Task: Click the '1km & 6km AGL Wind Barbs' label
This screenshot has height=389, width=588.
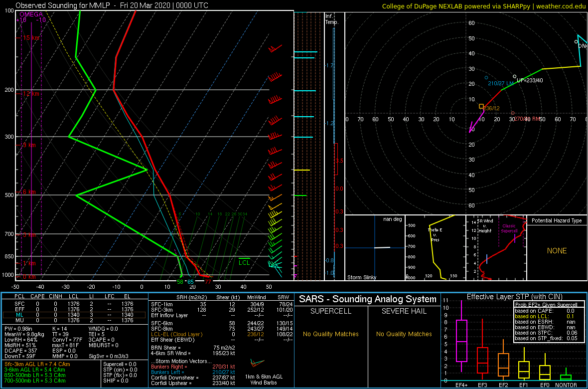Action: [x=263, y=381]
